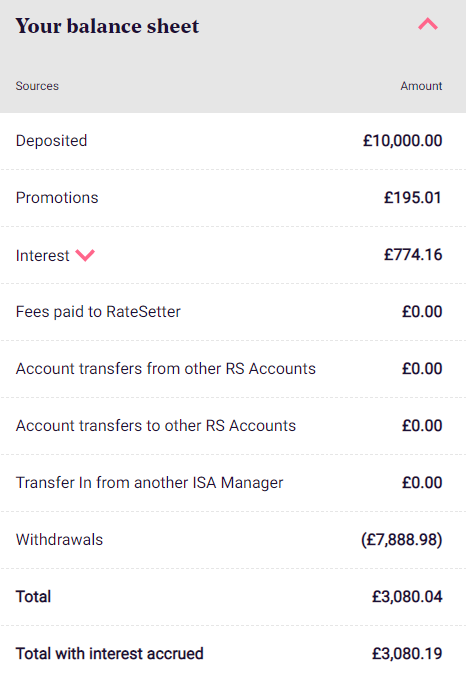466x675 pixels.
Task: Expand the Interest breakdown chevron
Action: (x=85, y=255)
